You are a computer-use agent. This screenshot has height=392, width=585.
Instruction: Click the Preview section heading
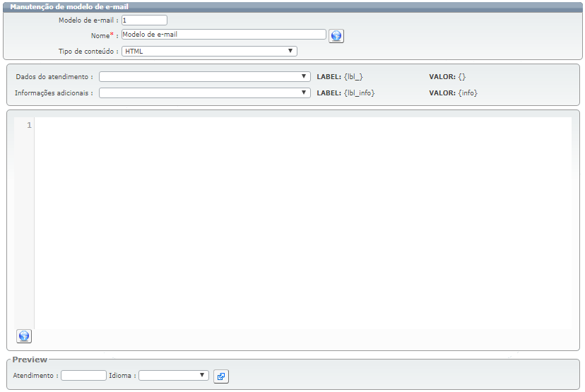[x=30, y=360]
